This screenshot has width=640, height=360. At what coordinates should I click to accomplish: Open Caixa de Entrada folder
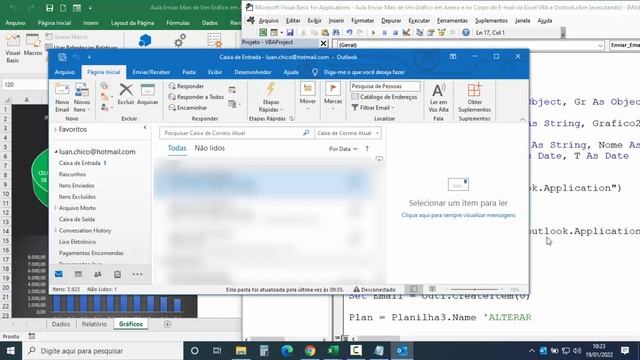coord(80,163)
